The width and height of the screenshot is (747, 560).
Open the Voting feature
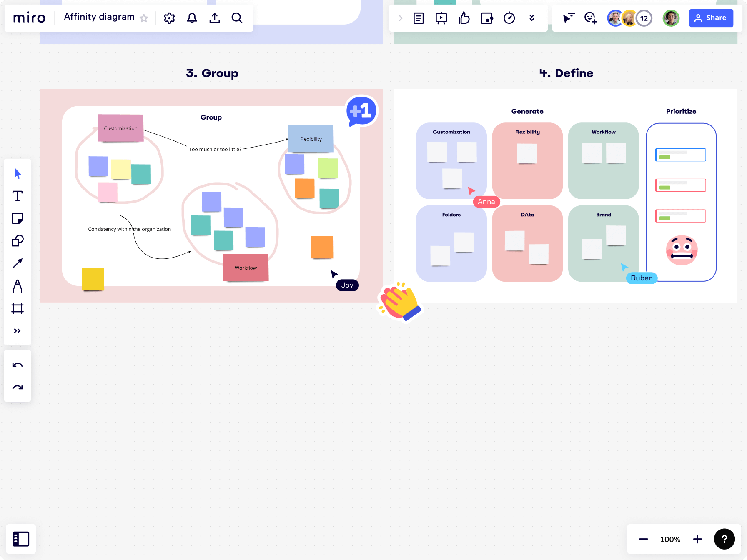[464, 18]
